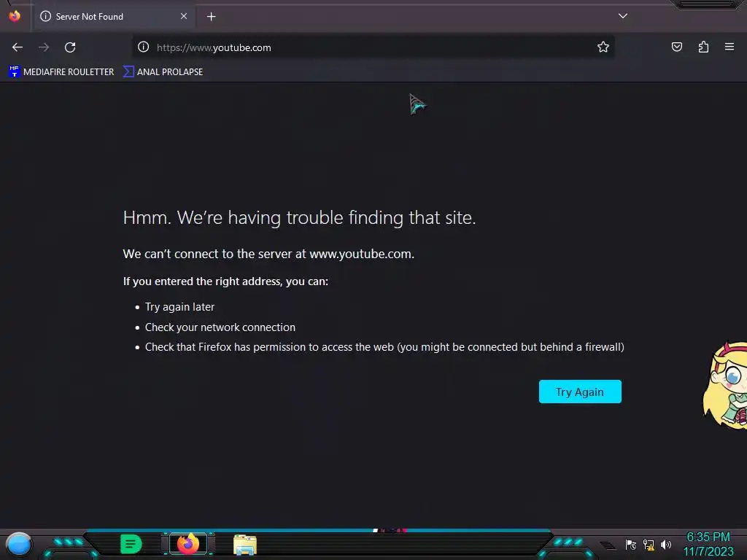The image size is (747, 560).
Task: Open the second bookmark in bookmarks toolbar
Action: point(163,72)
